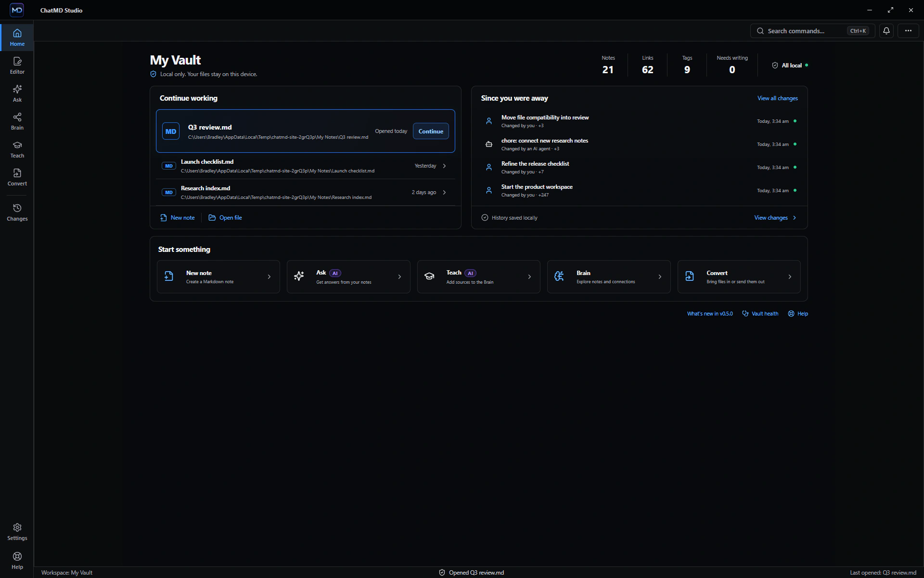
Task: Click Workspace: My Vault in status bar
Action: click(67, 573)
